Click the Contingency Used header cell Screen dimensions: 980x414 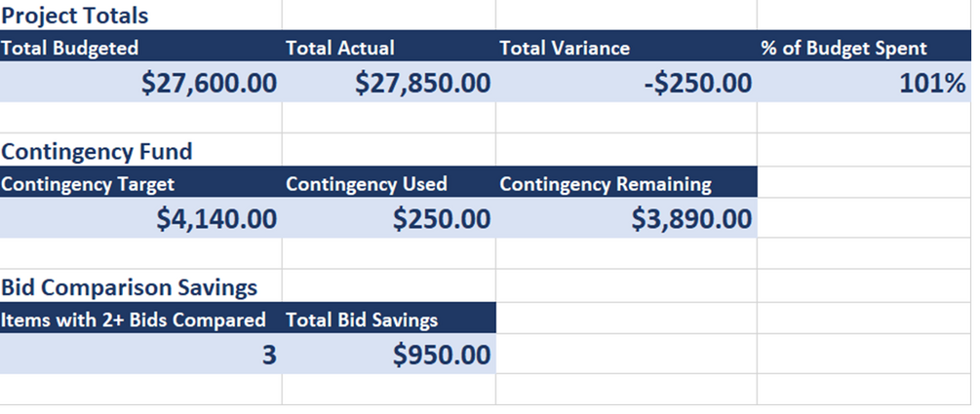(389, 183)
